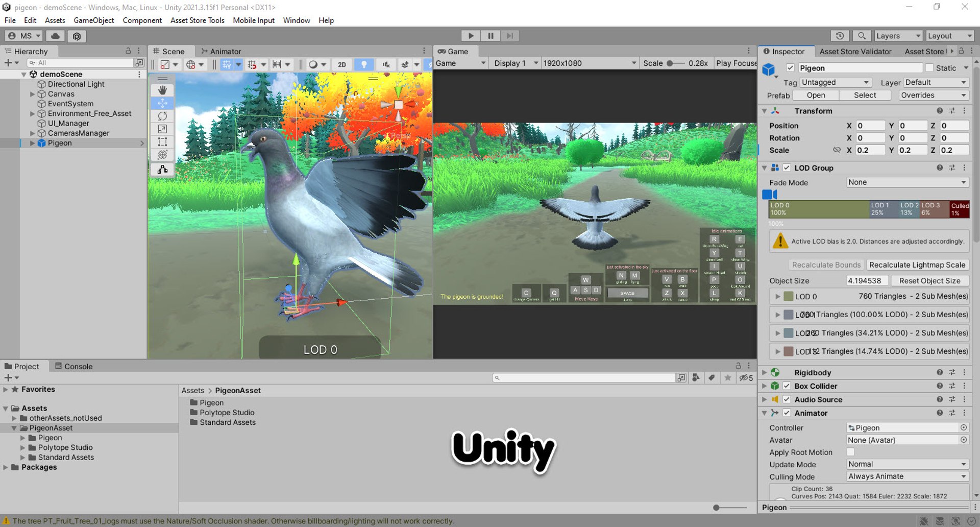Open the custom editor tools button
The width and height of the screenshot is (980, 527).
162,170
